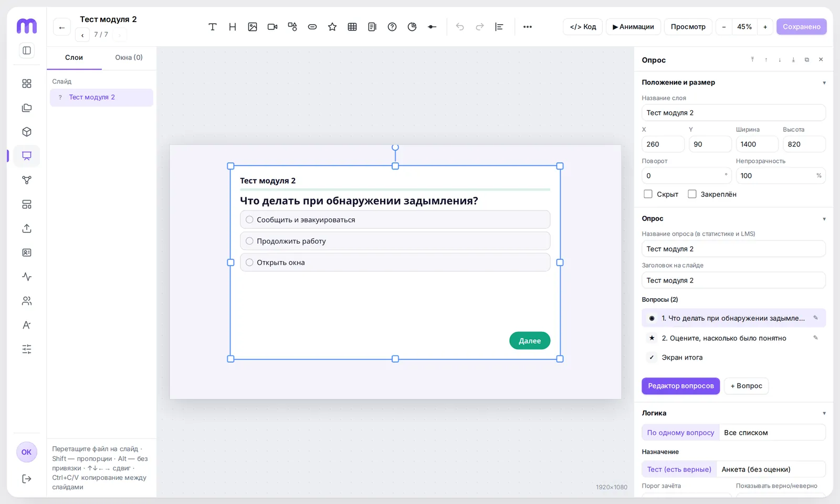
Task: Select the Сообщить и эвакуироваться radio option
Action: tap(250, 219)
